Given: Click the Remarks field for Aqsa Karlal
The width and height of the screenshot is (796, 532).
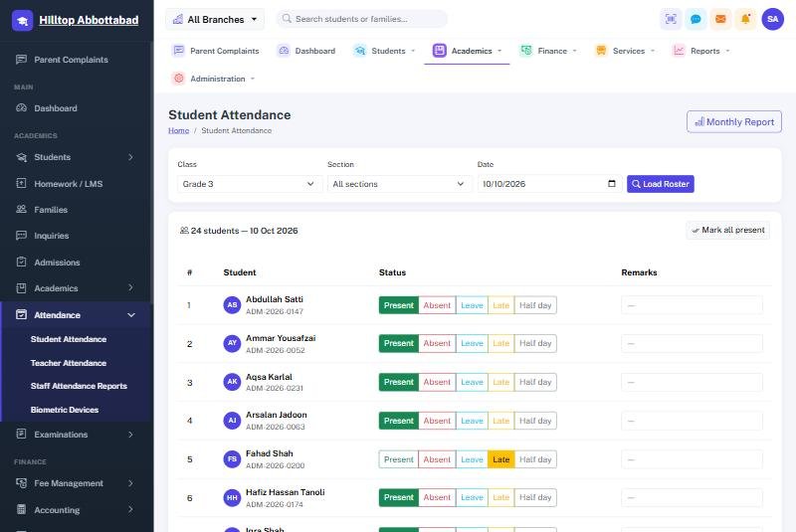Looking at the screenshot, I should point(692,382).
